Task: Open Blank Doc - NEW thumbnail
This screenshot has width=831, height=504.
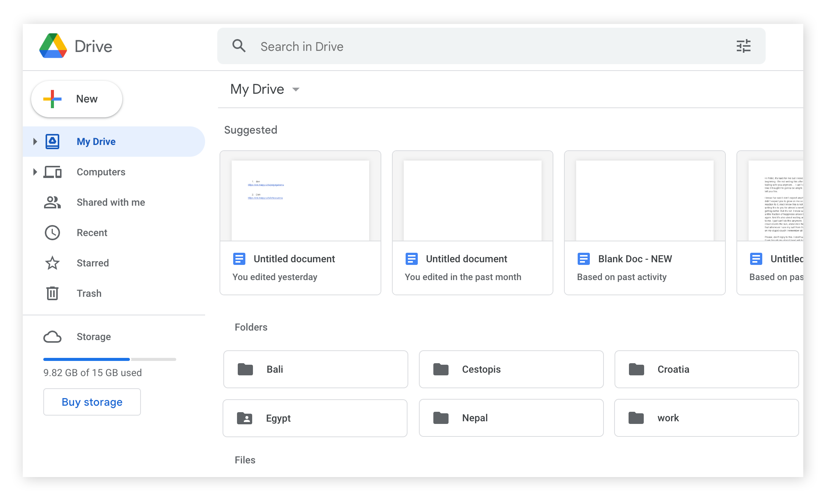Action: point(645,200)
